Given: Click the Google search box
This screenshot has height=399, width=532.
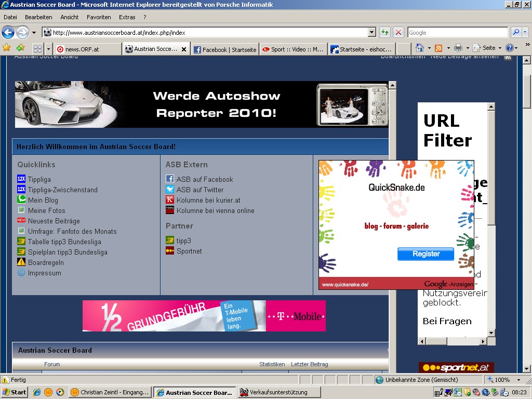Looking at the screenshot, I should click(457, 33).
